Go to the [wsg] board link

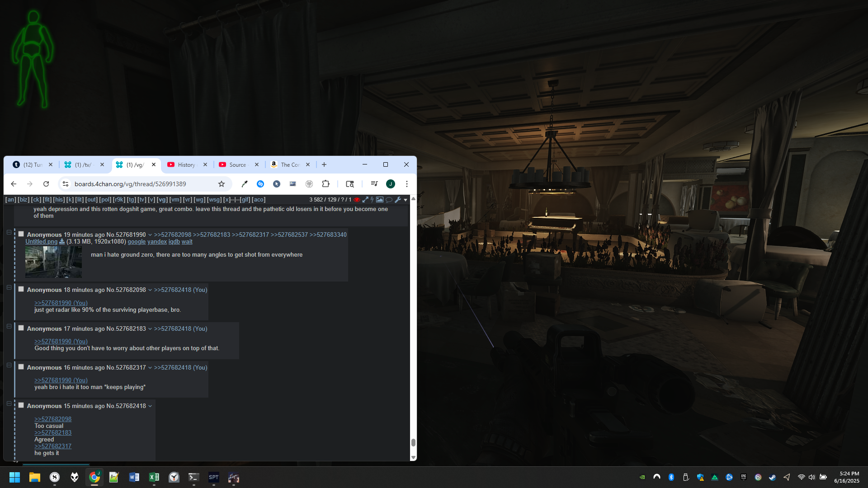(214, 200)
